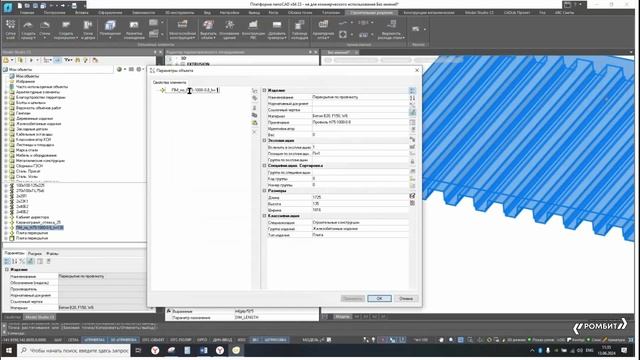Launch the Помещения ribbon tool
The image size is (640, 360).
point(110,29)
